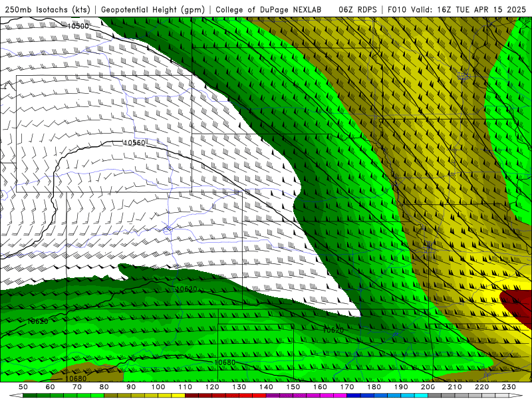Click the 'College of DuPage NEXLAB' label
The height and width of the screenshot is (399, 532).
coord(268,10)
